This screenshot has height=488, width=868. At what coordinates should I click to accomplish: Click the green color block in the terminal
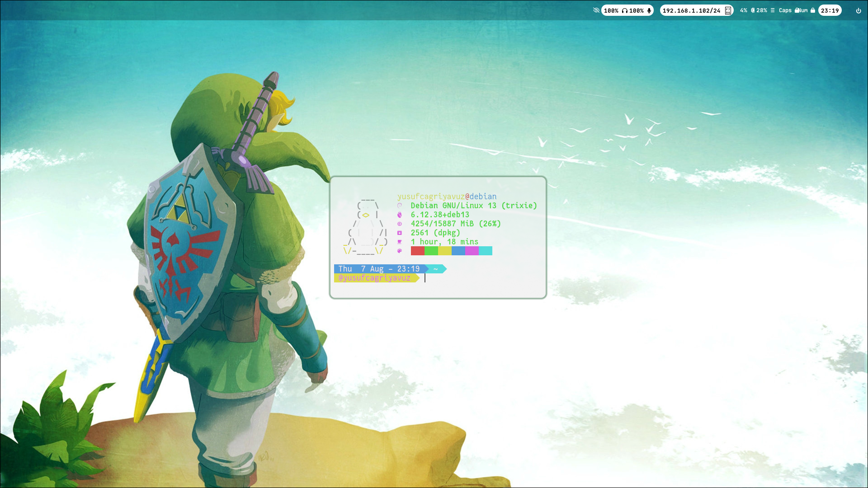(431, 251)
